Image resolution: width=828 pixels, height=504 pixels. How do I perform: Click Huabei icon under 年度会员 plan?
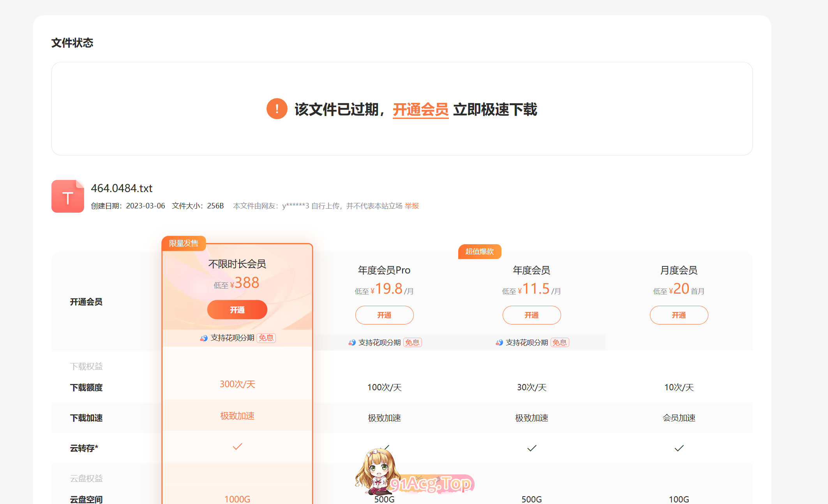499,343
